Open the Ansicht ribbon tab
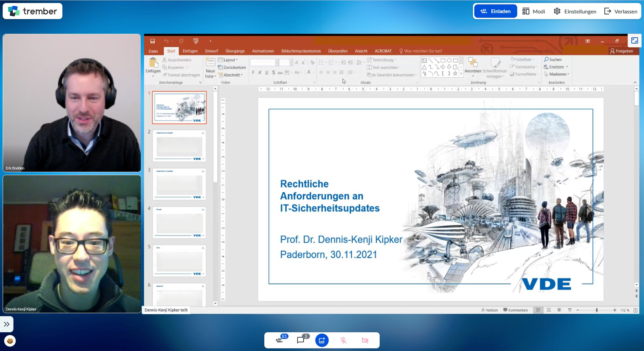This screenshot has width=644, height=351. click(361, 51)
